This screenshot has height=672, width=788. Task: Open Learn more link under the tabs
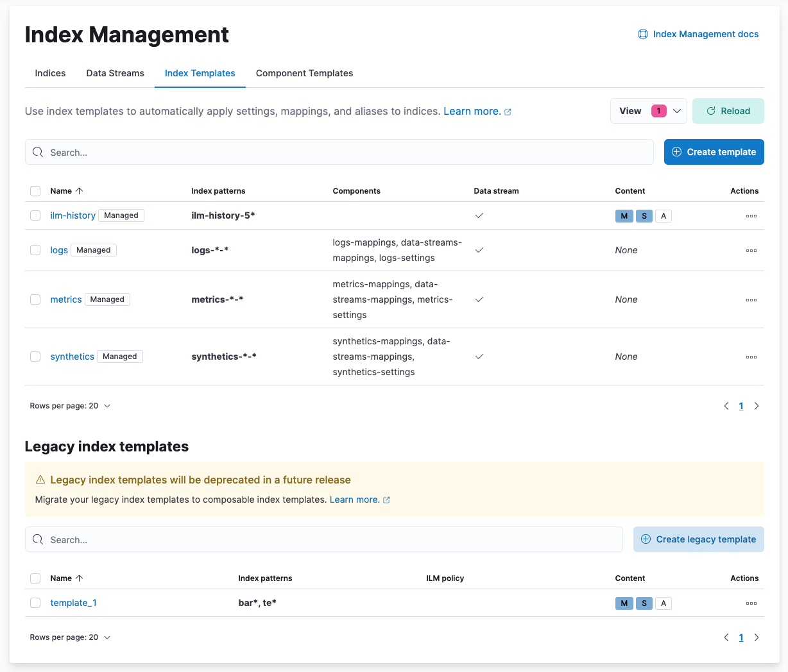[x=477, y=111]
